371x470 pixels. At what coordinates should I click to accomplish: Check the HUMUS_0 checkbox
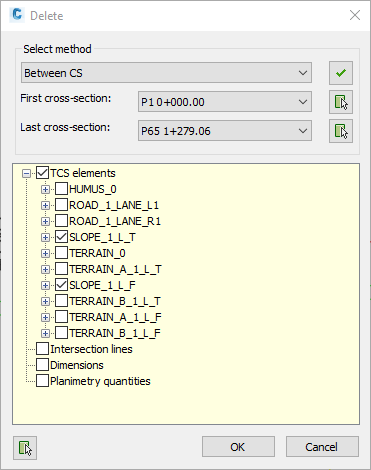(x=61, y=189)
